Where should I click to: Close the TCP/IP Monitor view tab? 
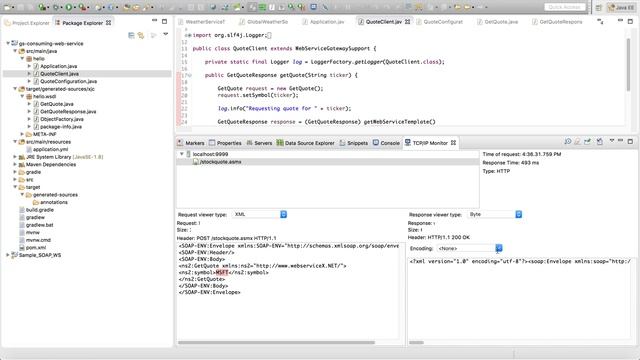(453, 143)
